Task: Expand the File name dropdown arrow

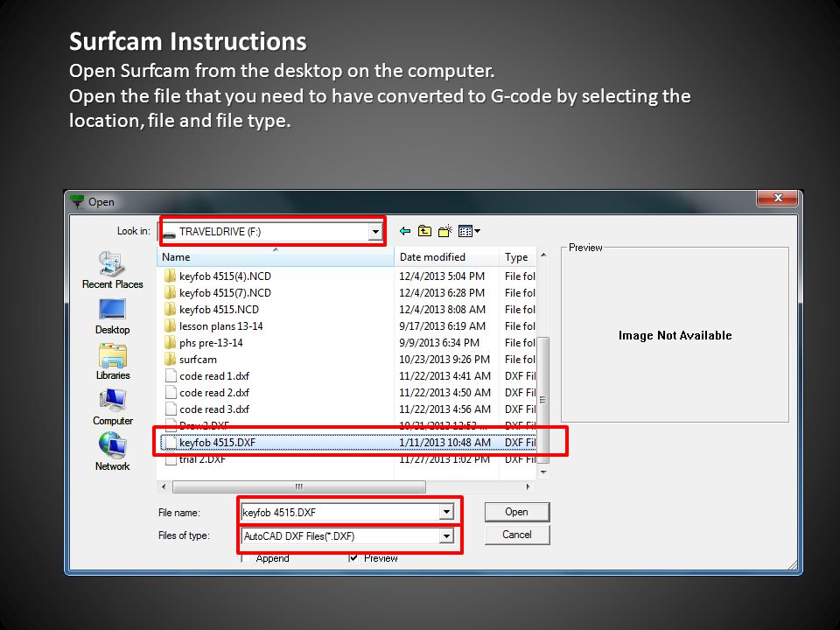Action: 446,512
